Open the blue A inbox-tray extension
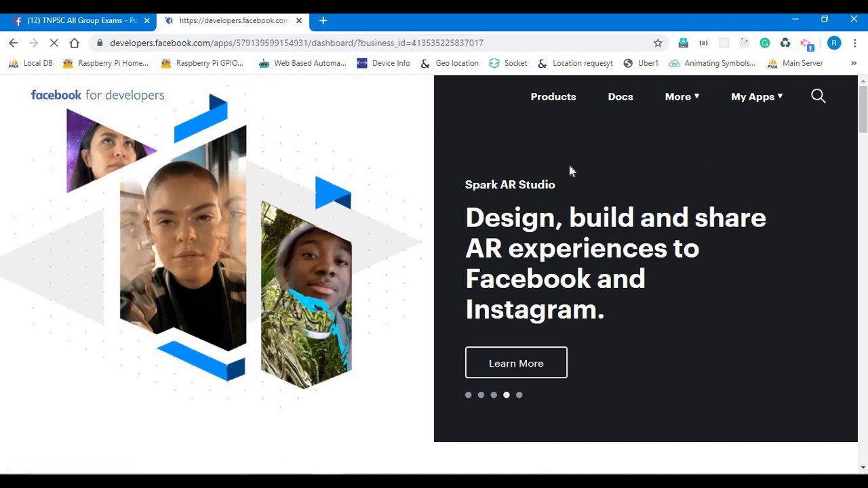The height and width of the screenshot is (488, 868). tap(683, 43)
